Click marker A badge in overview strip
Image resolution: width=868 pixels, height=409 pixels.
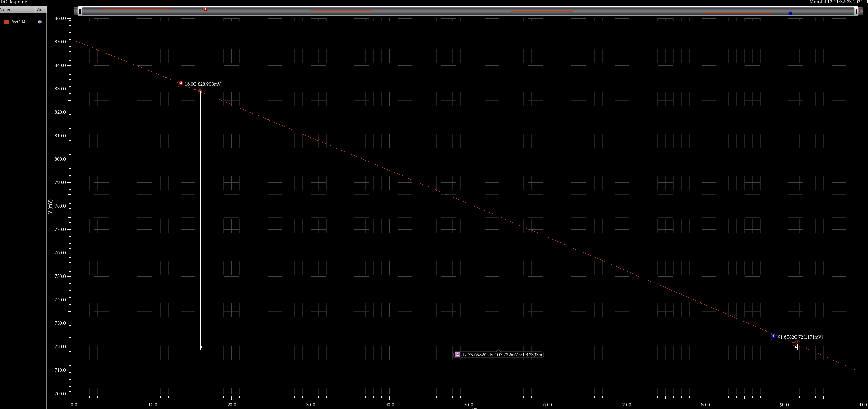coord(205,9)
